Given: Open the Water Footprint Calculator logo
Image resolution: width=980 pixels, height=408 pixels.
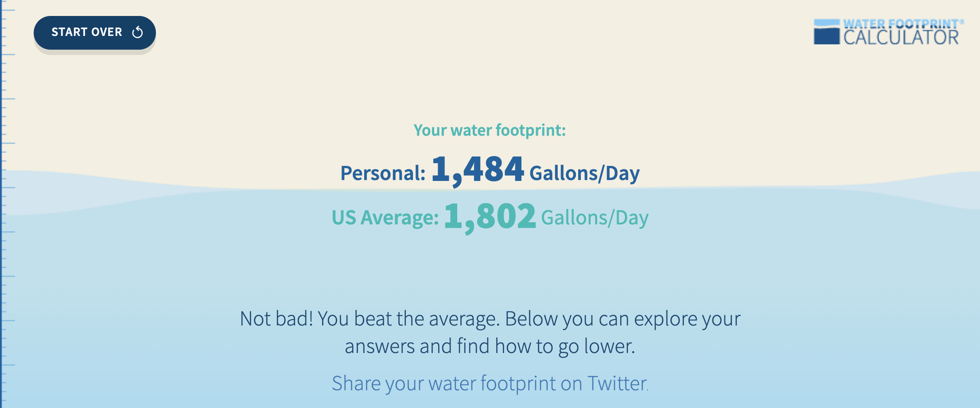Looking at the screenshot, I should coord(889,31).
